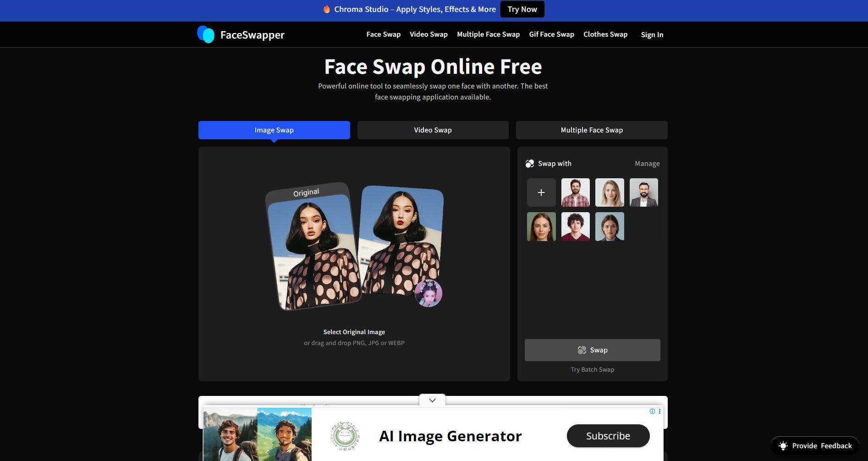This screenshot has width=868, height=461.
Task: Switch to Image Swap tab
Action: (x=274, y=130)
